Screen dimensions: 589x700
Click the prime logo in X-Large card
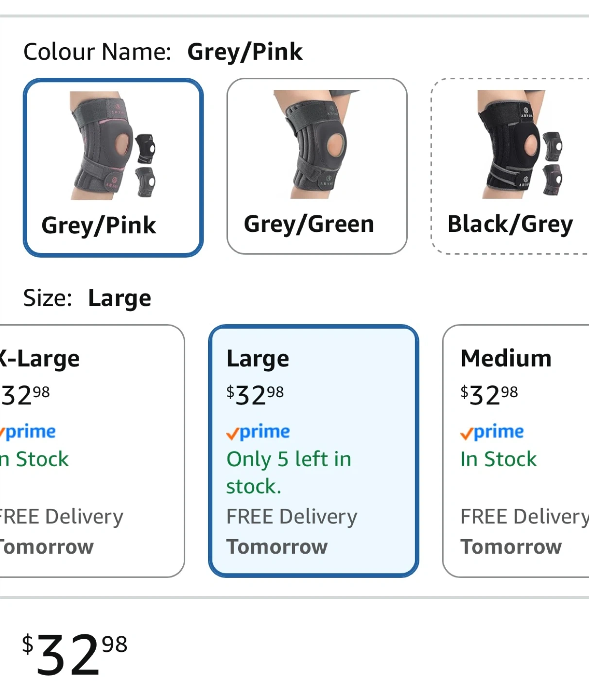(28, 432)
